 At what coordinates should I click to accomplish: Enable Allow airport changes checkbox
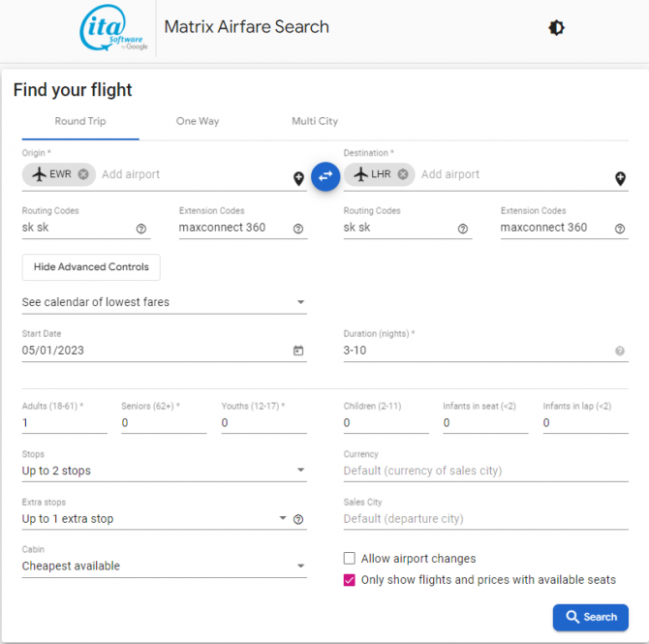tap(350, 559)
